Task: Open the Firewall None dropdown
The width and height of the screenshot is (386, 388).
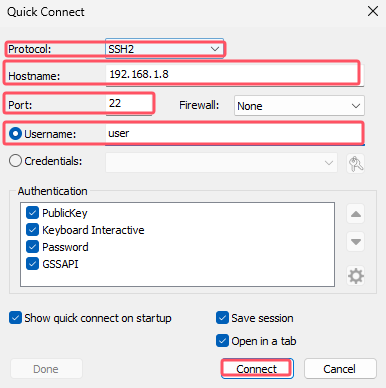Action: point(299,106)
